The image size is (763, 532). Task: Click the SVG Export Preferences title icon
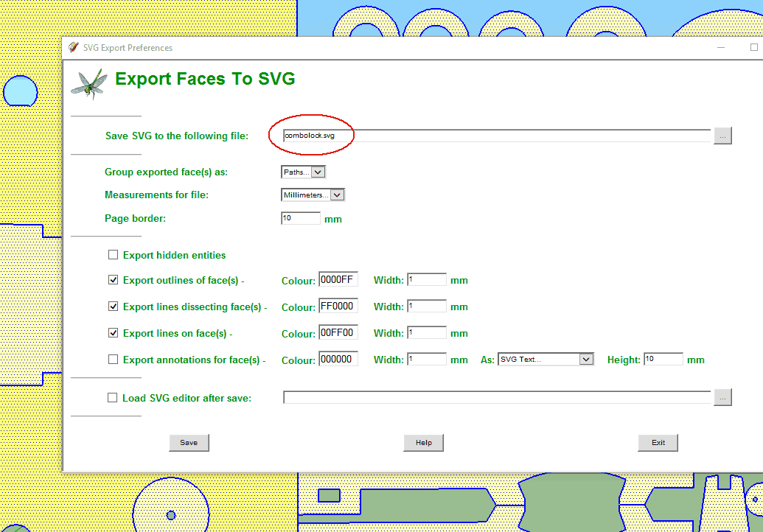tap(73, 48)
